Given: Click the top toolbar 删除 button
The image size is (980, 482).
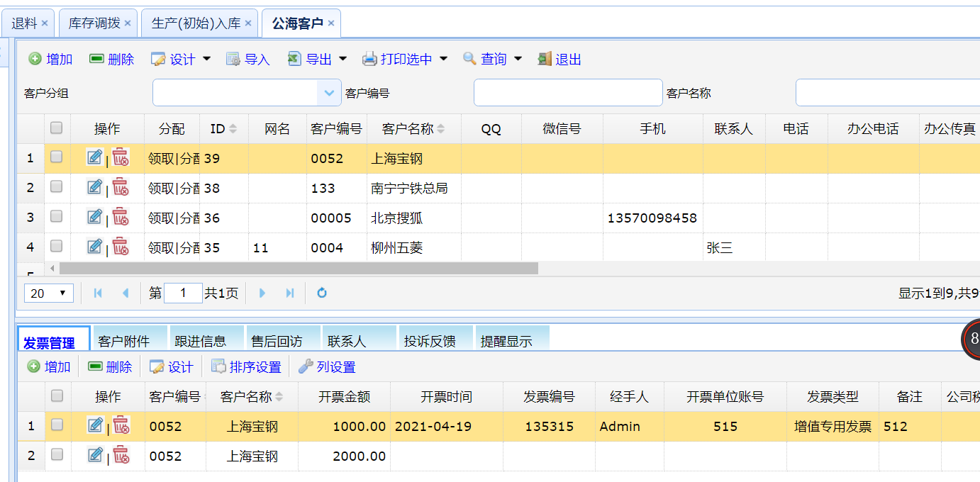Looking at the screenshot, I should [x=111, y=59].
